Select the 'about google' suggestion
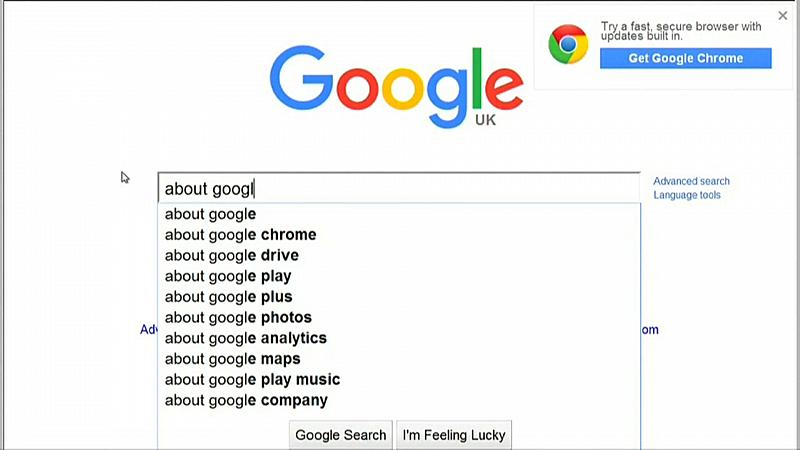This screenshot has height=450, width=800. tap(211, 214)
